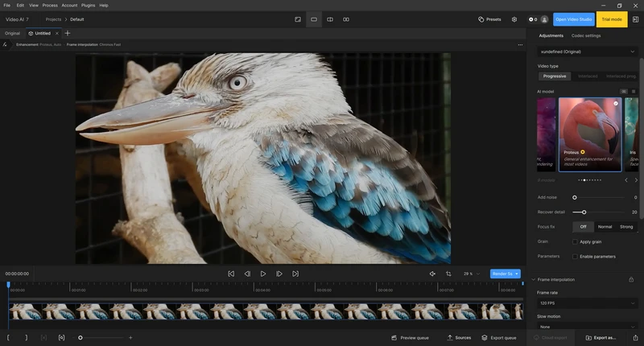This screenshot has height=346, width=644.
Task: Adjust the Add noise slider
Action: coord(599,197)
